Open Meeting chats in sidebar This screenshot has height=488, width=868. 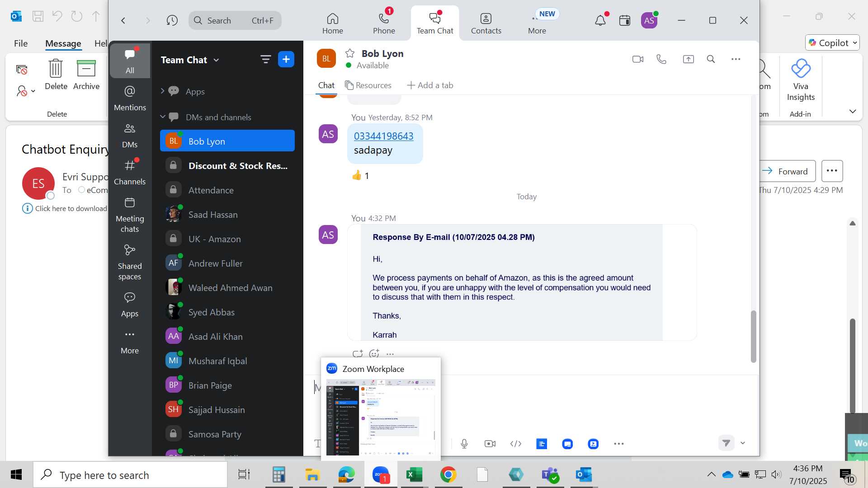tap(130, 215)
